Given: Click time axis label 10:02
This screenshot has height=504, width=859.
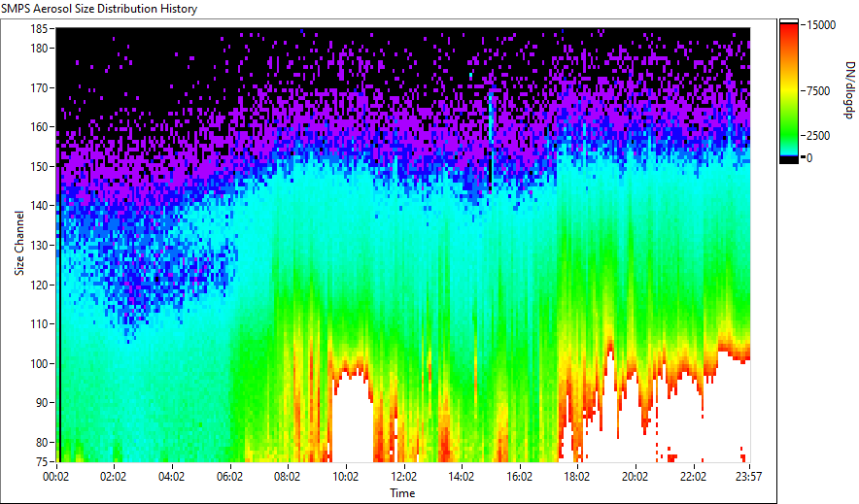Looking at the screenshot, I should (x=345, y=477).
